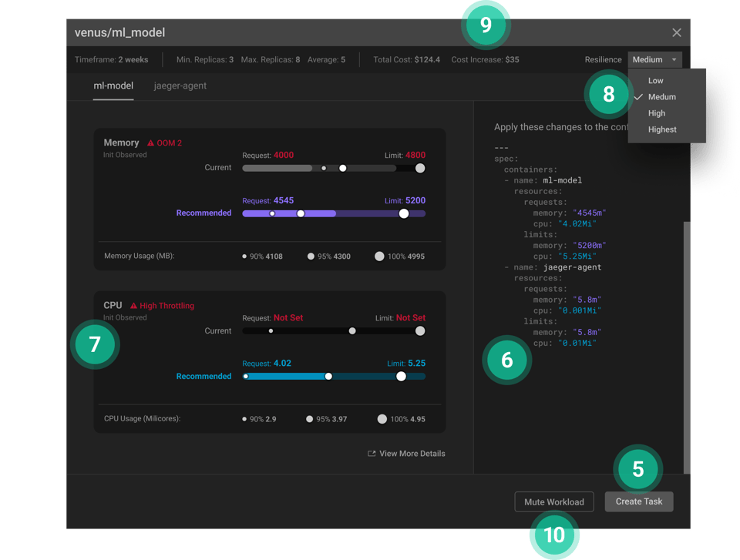
Task: Click the YAML cpu "0.01Mi" value
Action: pyautogui.click(x=577, y=344)
